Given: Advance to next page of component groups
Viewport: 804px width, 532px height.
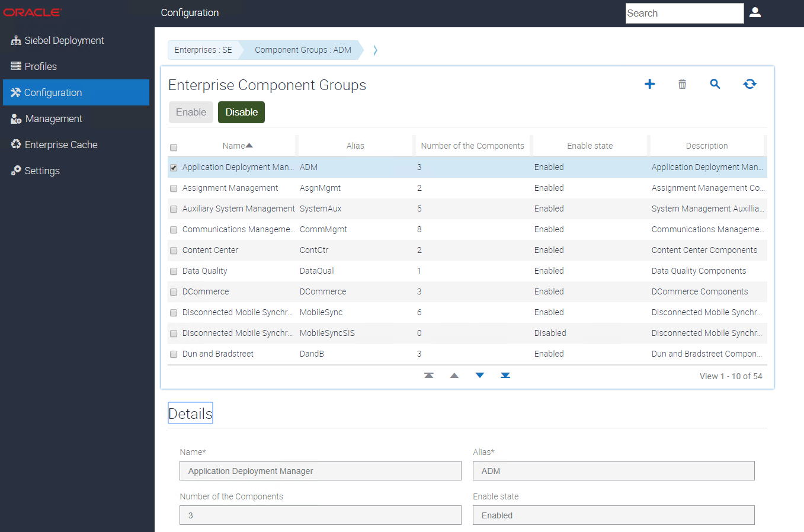Looking at the screenshot, I should 480,375.
